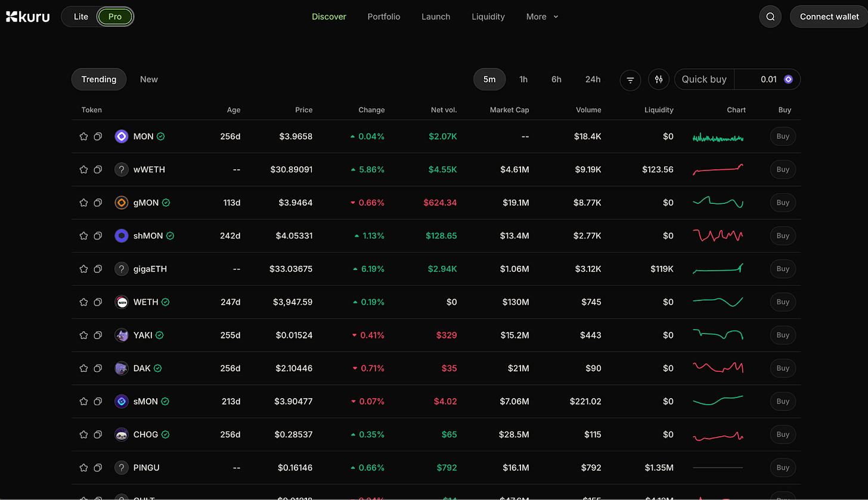Switch to the New tab
Screen dimensions: 868x500
tap(149, 79)
